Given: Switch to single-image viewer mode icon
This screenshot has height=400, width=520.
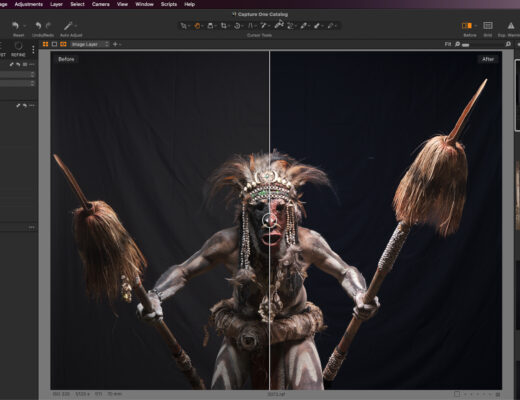Looking at the screenshot, I should (x=54, y=44).
